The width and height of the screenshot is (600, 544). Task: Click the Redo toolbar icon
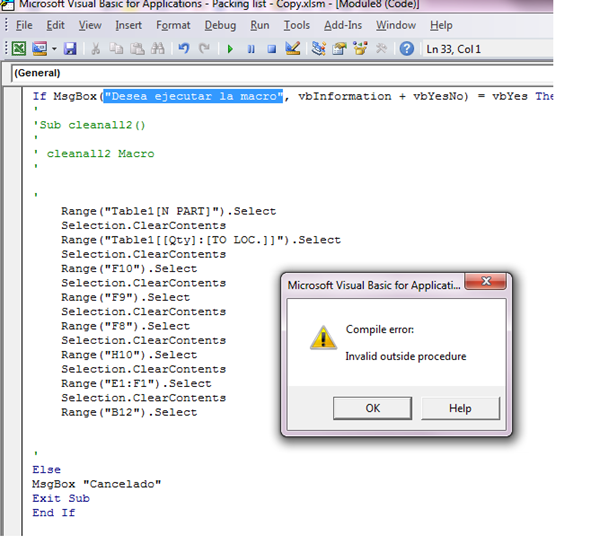(204, 49)
